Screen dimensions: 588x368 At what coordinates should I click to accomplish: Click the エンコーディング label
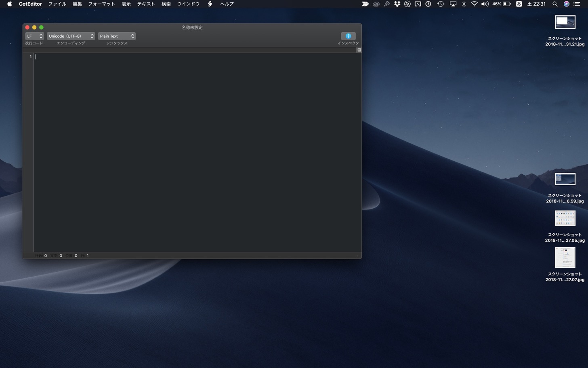pyautogui.click(x=71, y=43)
